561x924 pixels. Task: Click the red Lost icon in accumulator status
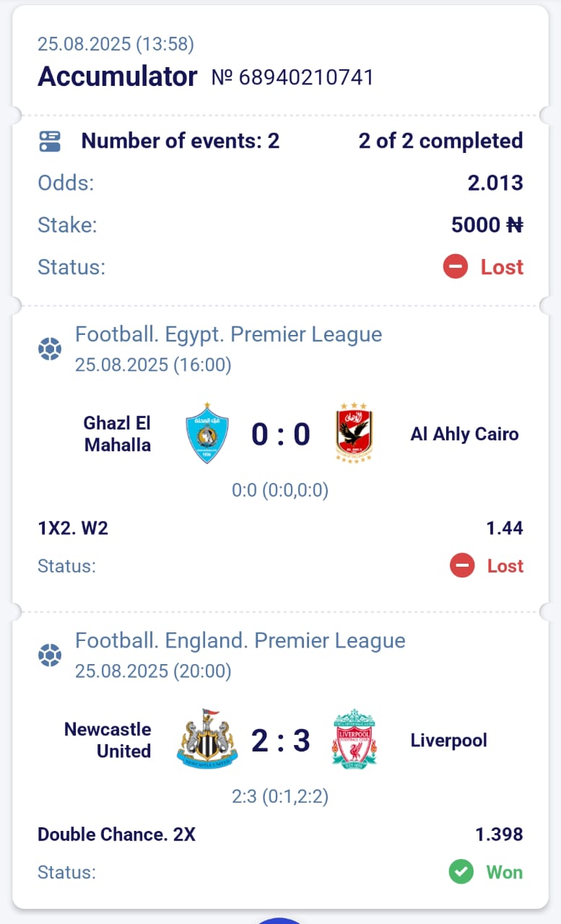(x=456, y=267)
